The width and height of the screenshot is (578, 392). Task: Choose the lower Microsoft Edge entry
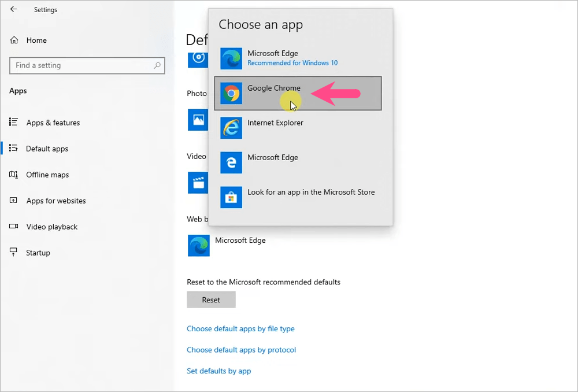[298, 162]
